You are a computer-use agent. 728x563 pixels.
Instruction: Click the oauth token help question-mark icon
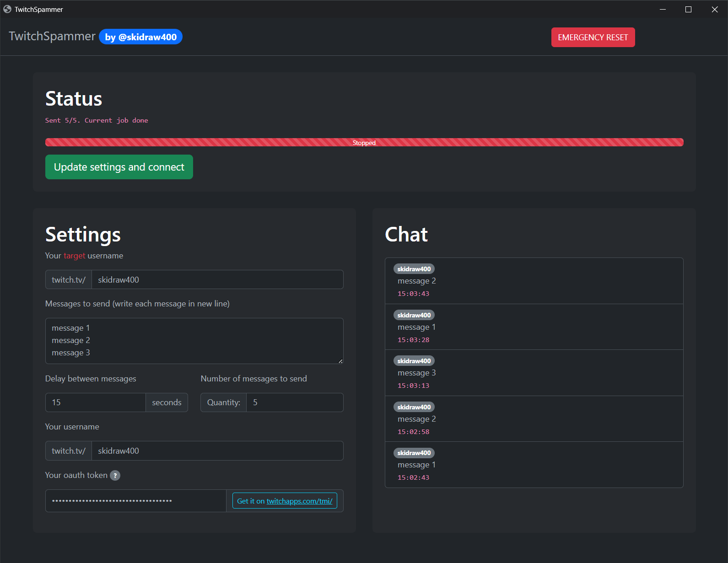click(115, 476)
